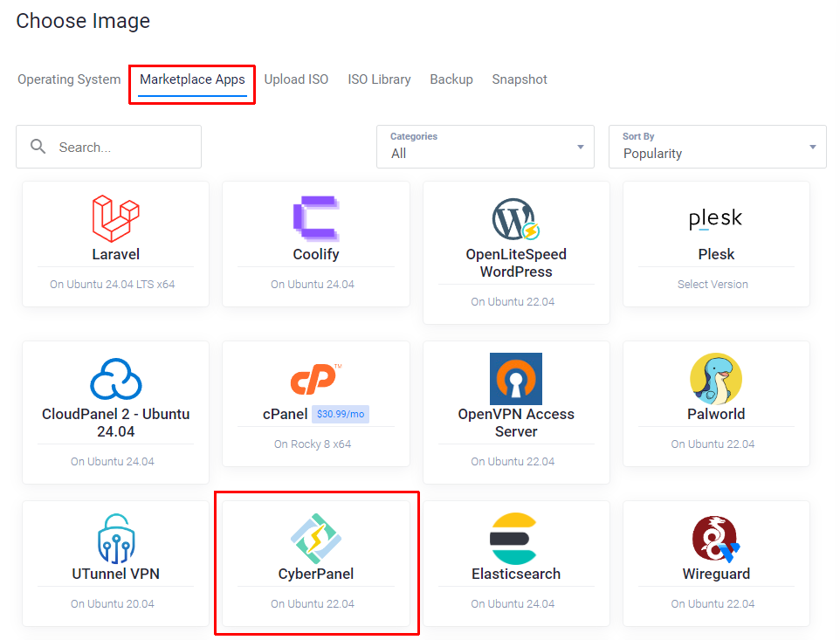The height and width of the screenshot is (640, 840).
Task: Focus the Search apps input field
Action: [109, 147]
